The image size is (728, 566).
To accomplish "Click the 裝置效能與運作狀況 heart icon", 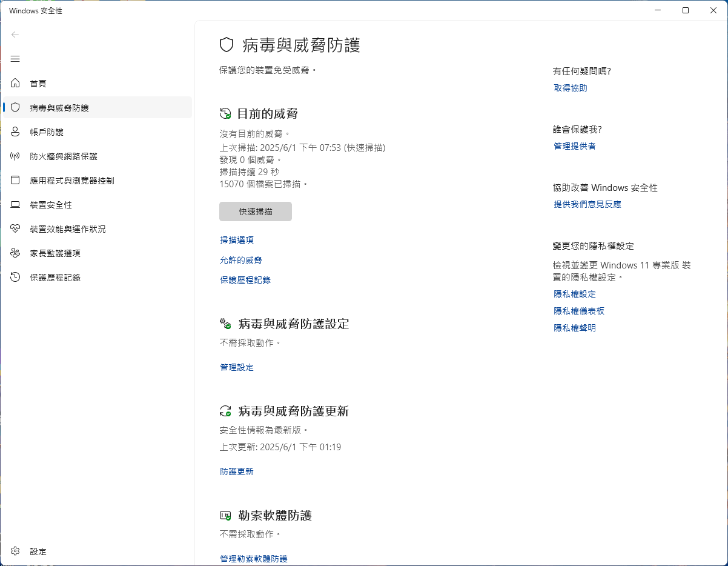I will tap(15, 228).
